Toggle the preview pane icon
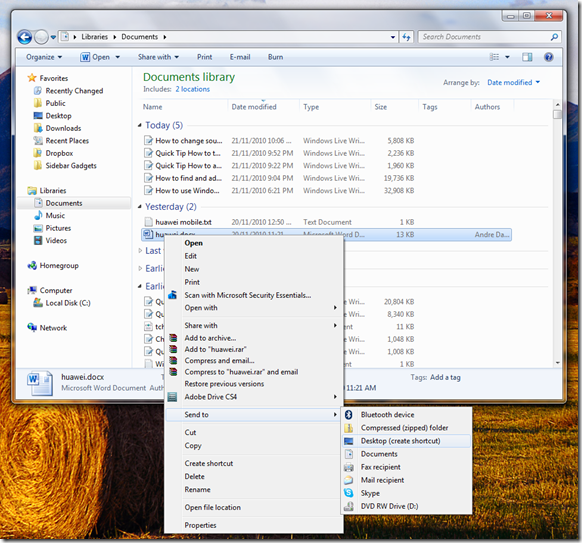Image resolution: width=582 pixels, height=543 pixels. 527,57
